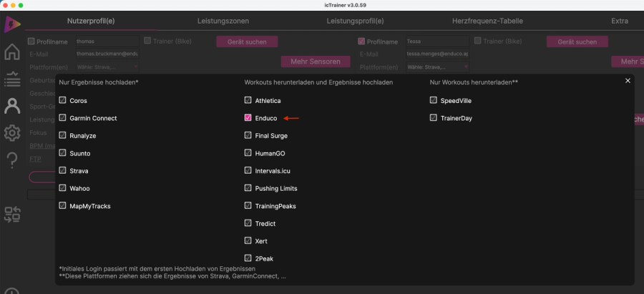Image resolution: width=644 pixels, height=294 pixels.
Task: Toggle the SpeedVille checkbox
Action: (x=434, y=100)
